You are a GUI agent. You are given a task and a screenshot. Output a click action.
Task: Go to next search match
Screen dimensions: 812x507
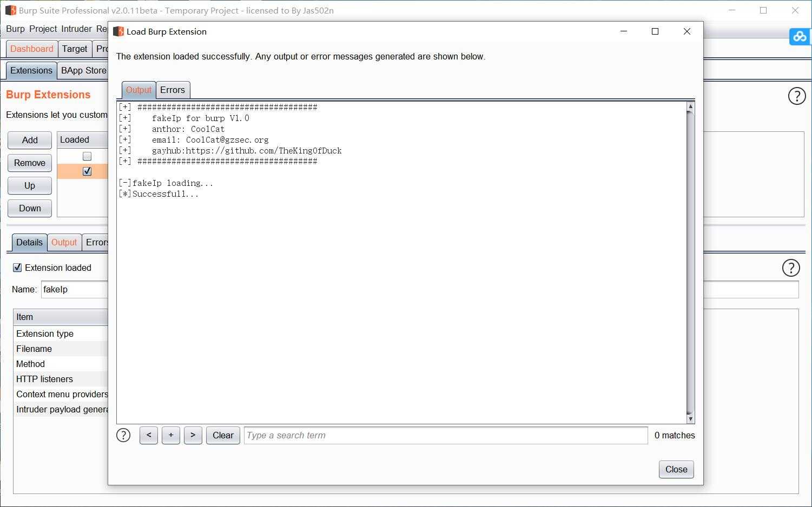coord(193,435)
